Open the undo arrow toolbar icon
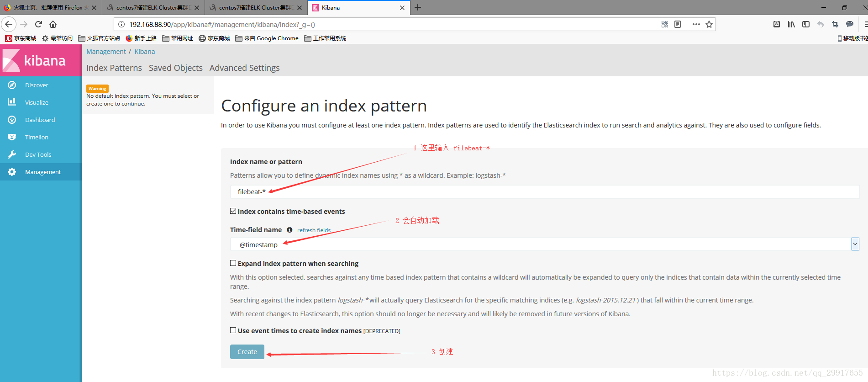The width and height of the screenshot is (868, 382). coord(821,24)
